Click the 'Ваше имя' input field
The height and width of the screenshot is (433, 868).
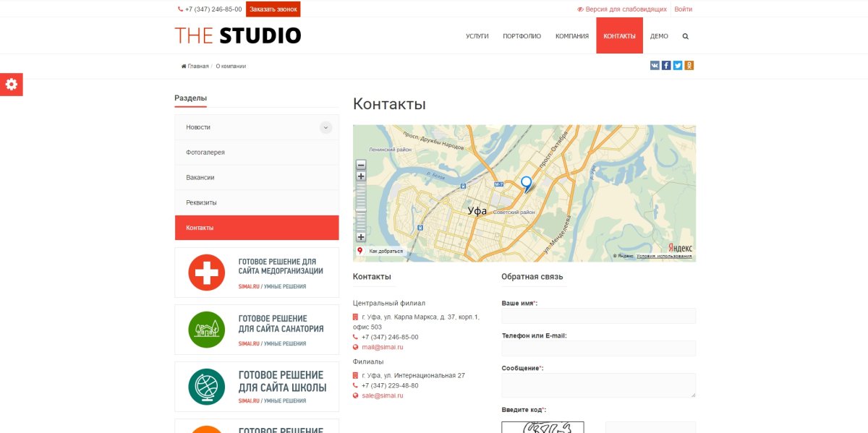pos(598,316)
